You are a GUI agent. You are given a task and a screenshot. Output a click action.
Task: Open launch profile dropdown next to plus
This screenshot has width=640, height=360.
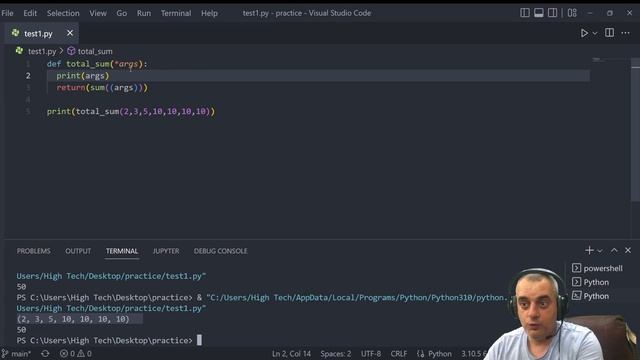(600, 251)
